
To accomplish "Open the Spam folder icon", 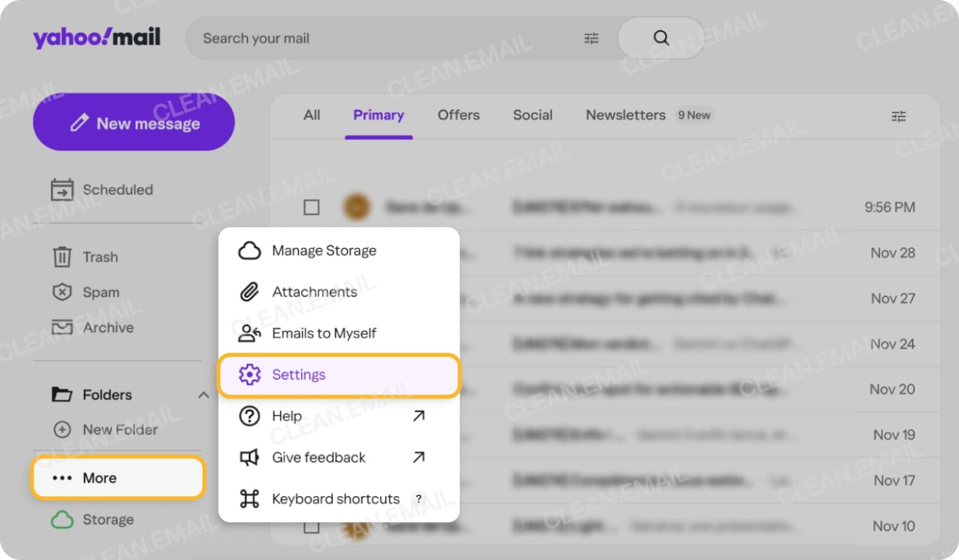I will coord(61,292).
